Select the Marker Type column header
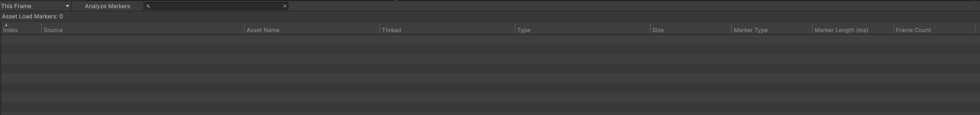 point(750,30)
